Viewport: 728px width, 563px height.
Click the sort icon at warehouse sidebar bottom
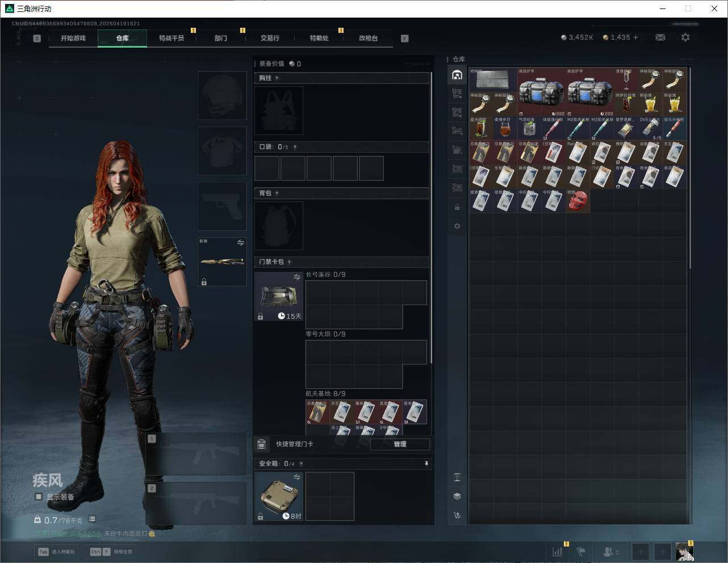pos(457,515)
